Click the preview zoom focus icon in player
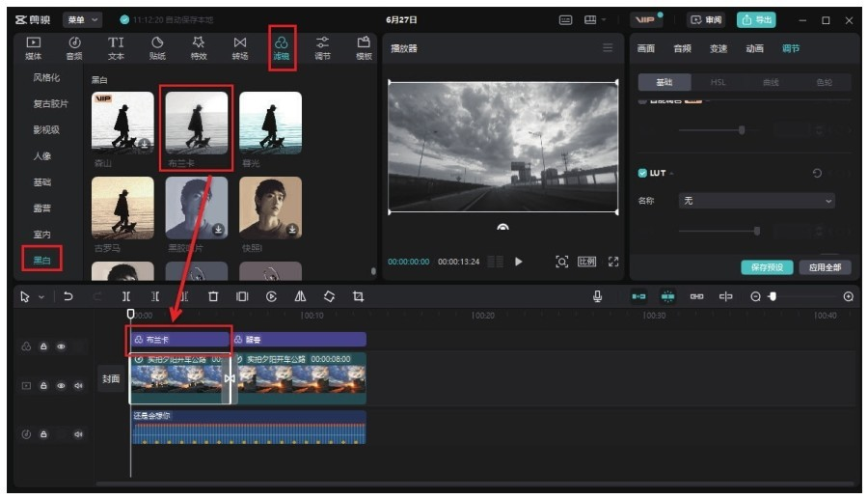 [561, 262]
